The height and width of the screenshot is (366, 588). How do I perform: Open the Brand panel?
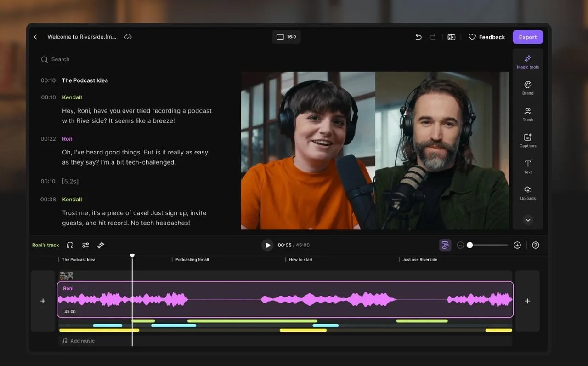528,88
